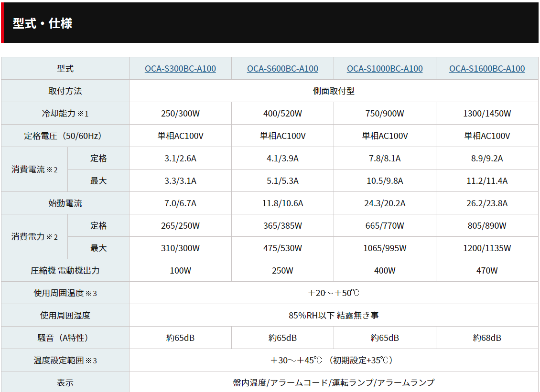Select the 型式 header cell
540x392 pixels.
[65, 68]
